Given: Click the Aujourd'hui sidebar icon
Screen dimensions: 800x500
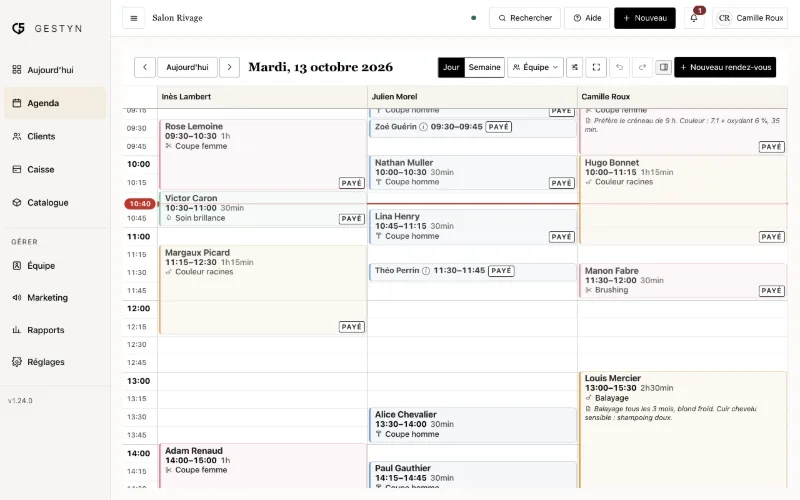Looking at the screenshot, I should [x=17, y=70].
